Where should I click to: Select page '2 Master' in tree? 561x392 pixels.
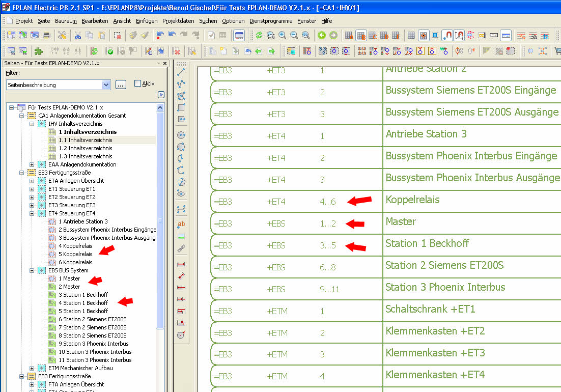click(x=69, y=287)
